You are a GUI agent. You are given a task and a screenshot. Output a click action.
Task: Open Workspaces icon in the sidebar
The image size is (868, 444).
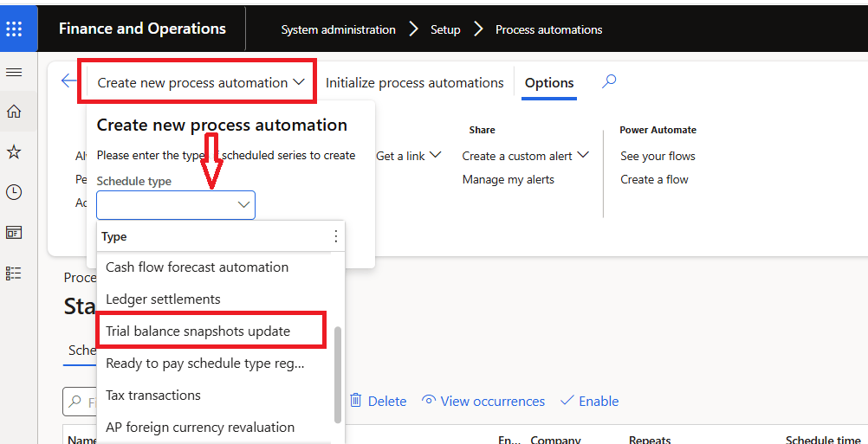click(x=13, y=233)
